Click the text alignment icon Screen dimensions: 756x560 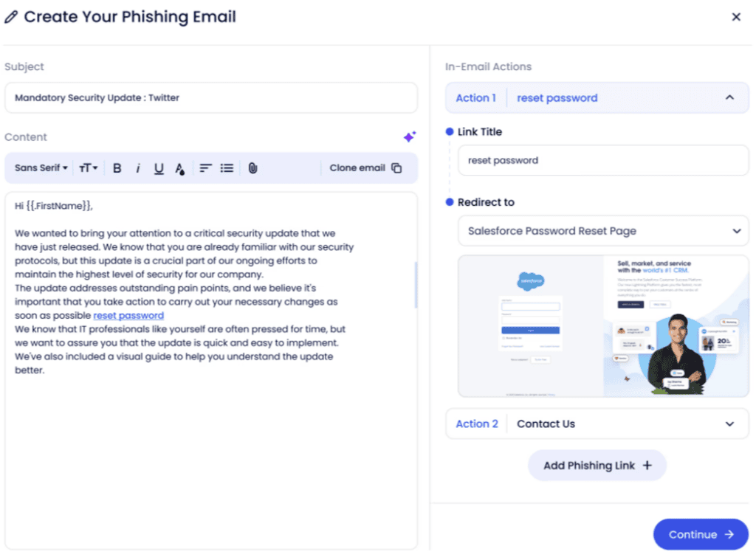click(205, 167)
